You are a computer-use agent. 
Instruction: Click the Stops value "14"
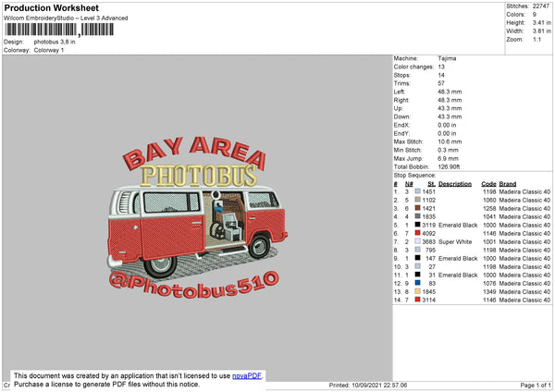[441, 75]
